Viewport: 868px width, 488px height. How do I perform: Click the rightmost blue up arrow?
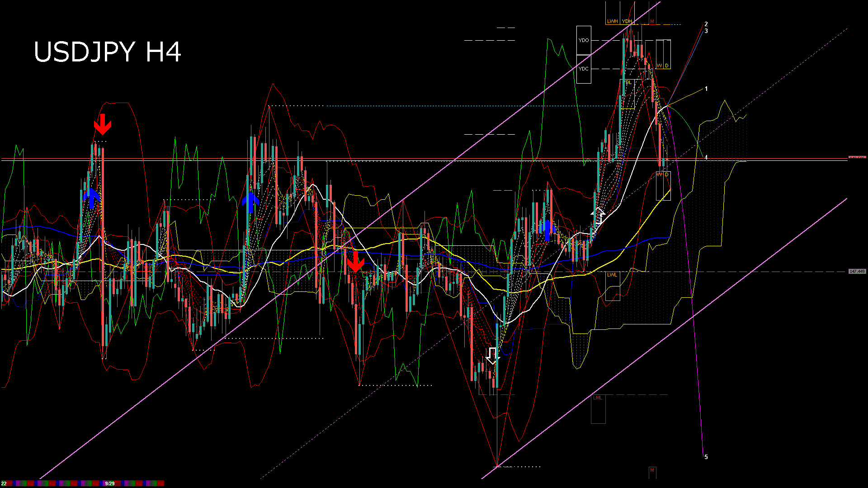tap(547, 230)
